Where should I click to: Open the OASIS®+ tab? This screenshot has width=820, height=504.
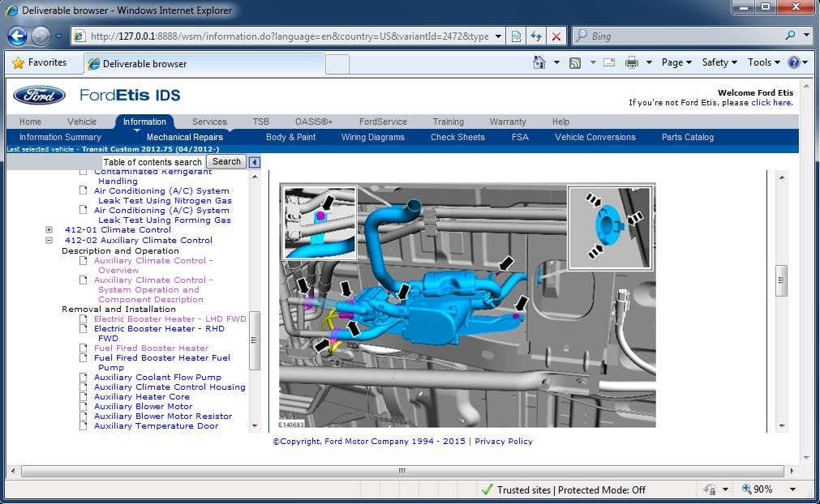click(x=314, y=122)
